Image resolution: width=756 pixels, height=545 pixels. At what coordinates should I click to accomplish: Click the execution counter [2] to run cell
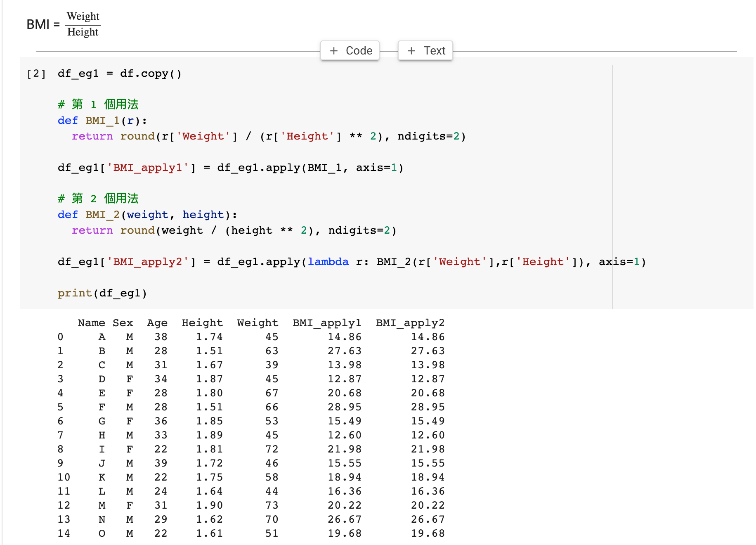(x=36, y=73)
